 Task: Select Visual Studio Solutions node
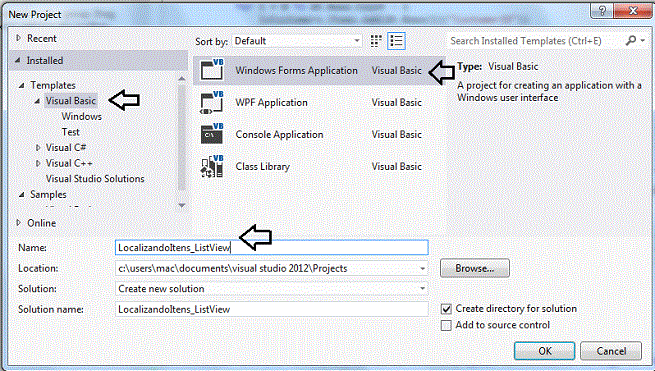(95, 179)
